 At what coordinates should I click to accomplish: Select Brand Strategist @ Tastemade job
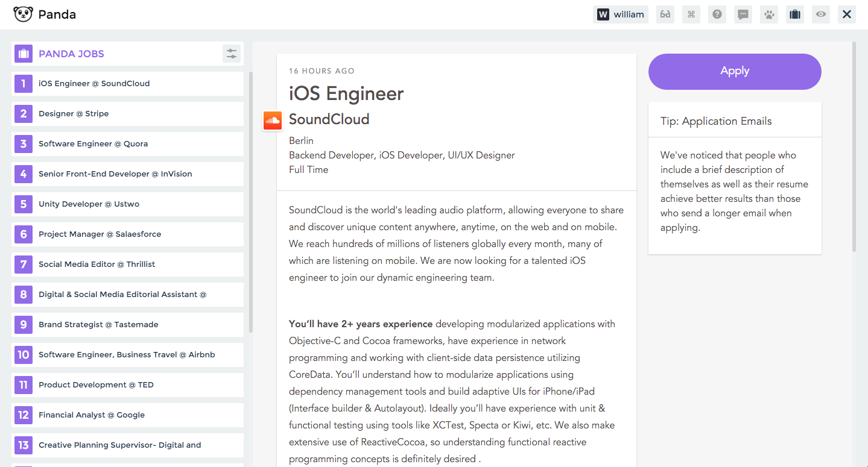128,325
